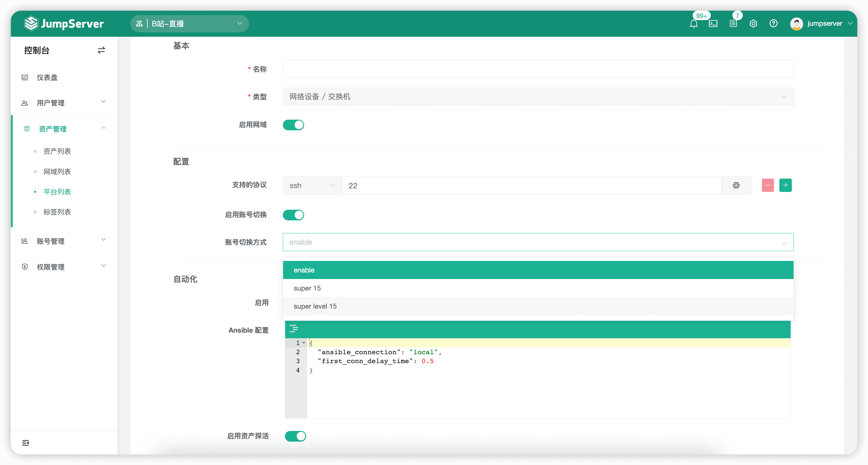Open the help question mark icon
The width and height of the screenshot is (868, 465).
coord(773,24)
